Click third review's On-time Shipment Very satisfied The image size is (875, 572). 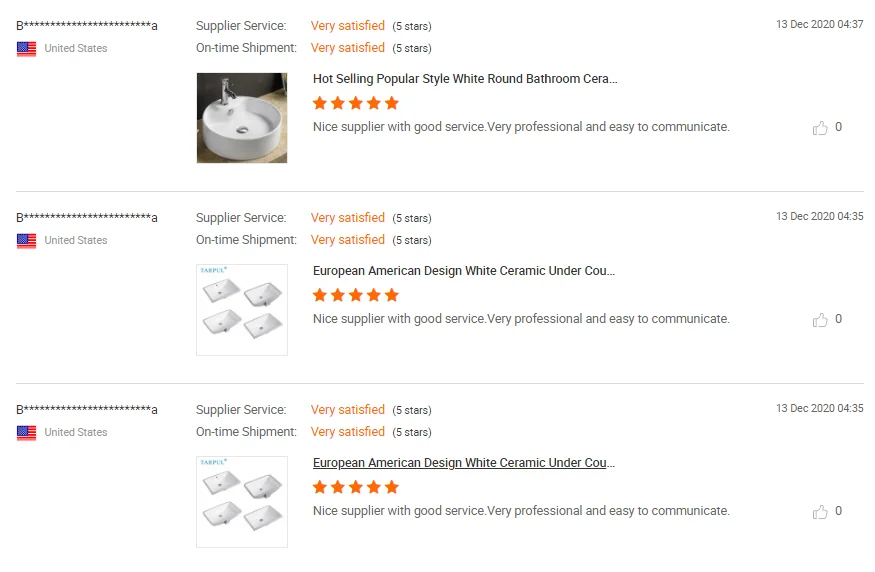click(x=348, y=432)
